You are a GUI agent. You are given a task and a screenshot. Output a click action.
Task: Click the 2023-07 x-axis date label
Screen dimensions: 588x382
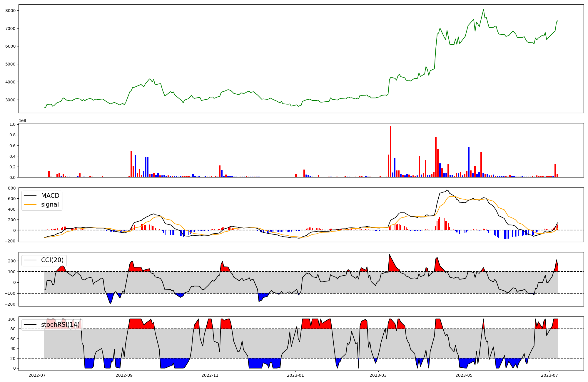(x=549, y=375)
